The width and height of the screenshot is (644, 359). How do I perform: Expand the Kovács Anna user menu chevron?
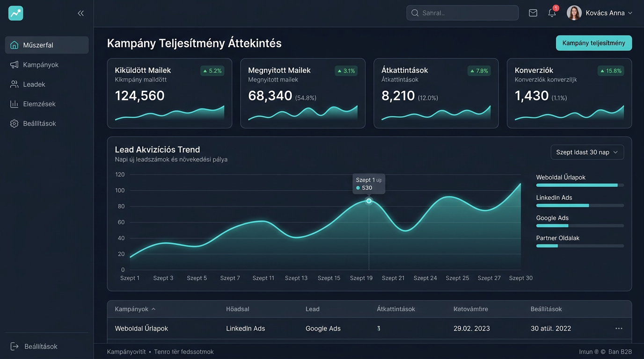pos(630,13)
